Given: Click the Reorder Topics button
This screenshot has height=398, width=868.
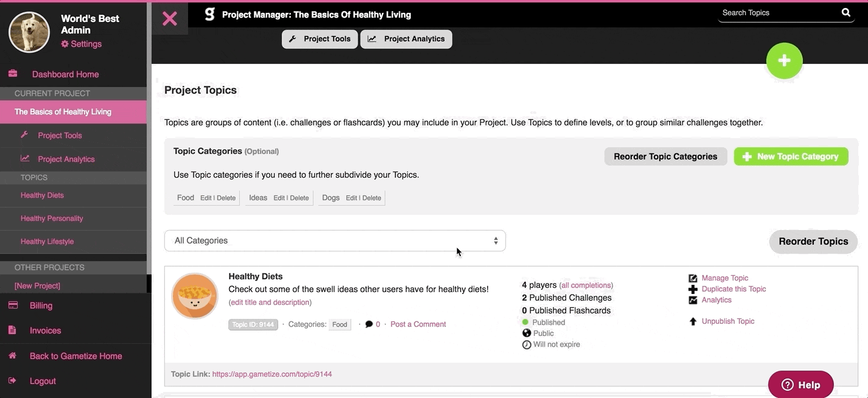Looking at the screenshot, I should coord(813,242).
